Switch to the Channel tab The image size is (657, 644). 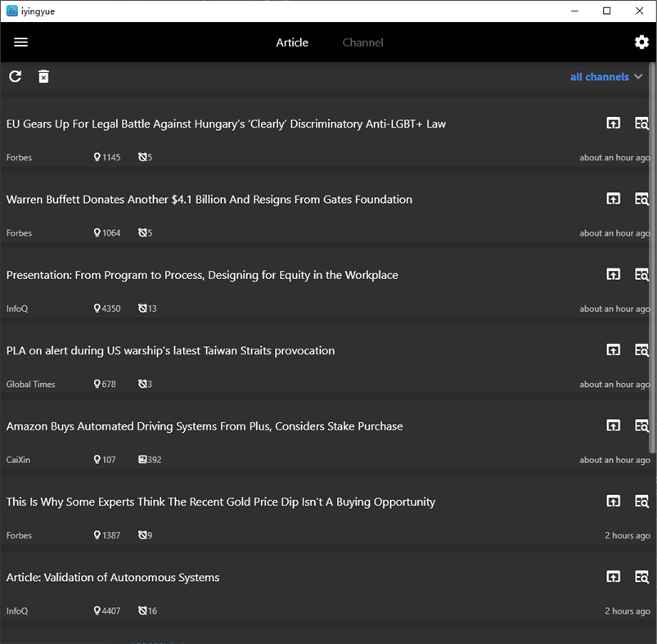coord(362,43)
